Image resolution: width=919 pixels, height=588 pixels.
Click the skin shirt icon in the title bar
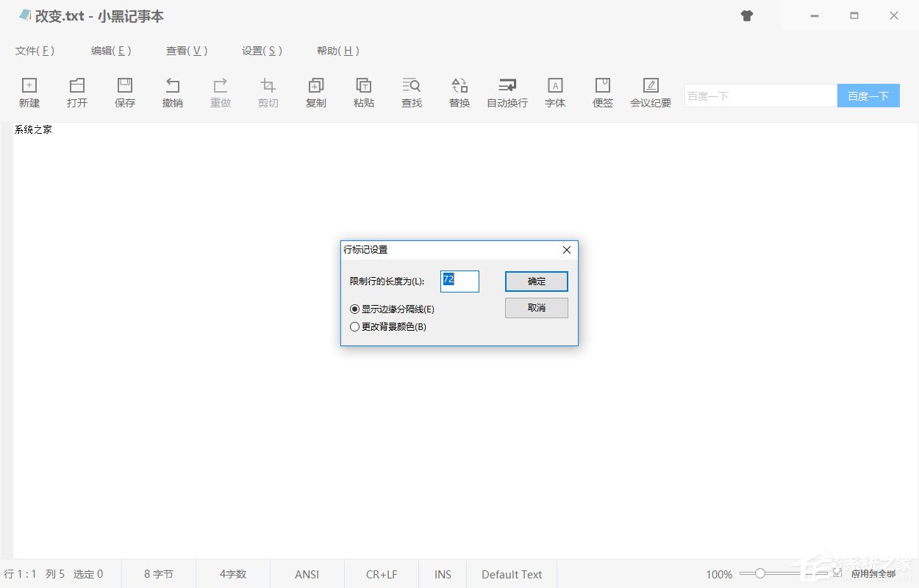(747, 15)
